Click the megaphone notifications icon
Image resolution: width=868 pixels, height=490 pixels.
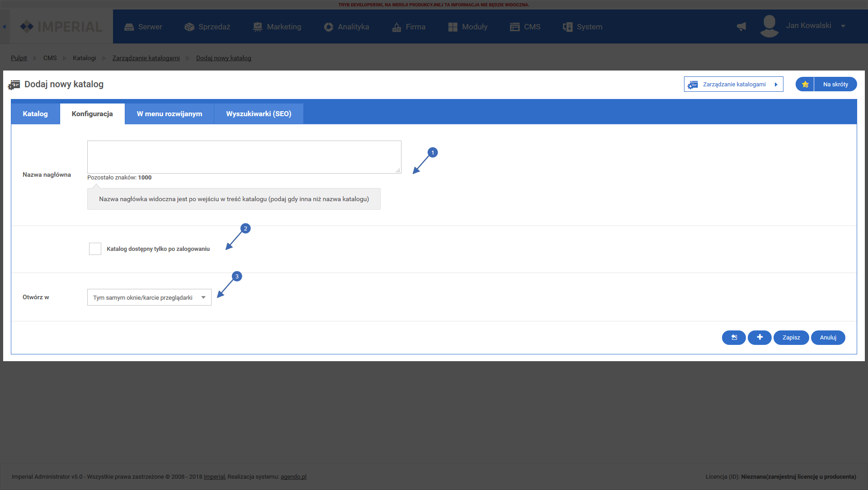741,27
